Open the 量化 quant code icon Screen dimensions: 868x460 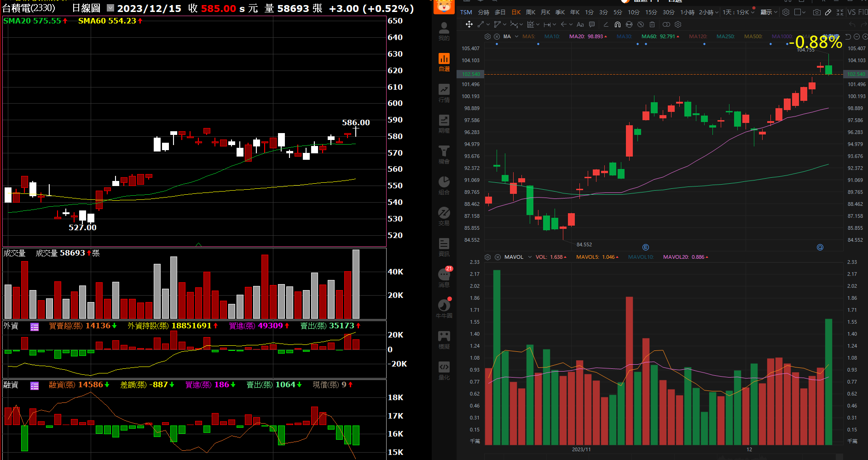[444, 371]
